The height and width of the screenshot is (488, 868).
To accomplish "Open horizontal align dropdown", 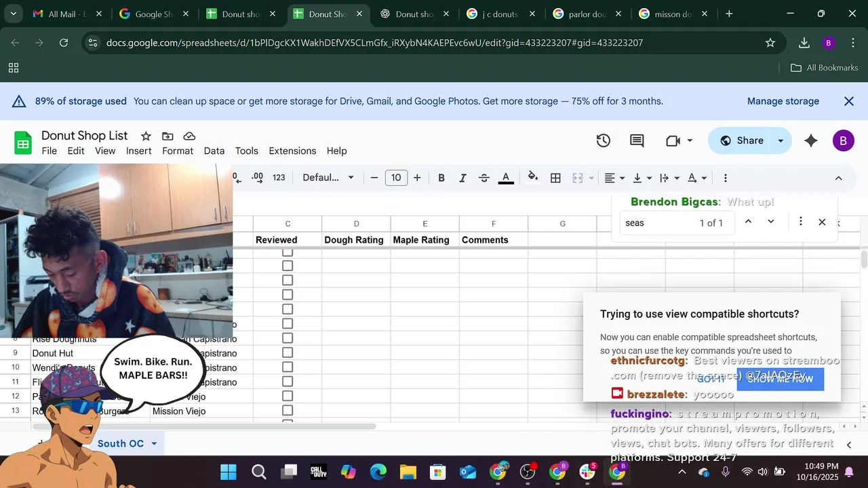I will (614, 178).
